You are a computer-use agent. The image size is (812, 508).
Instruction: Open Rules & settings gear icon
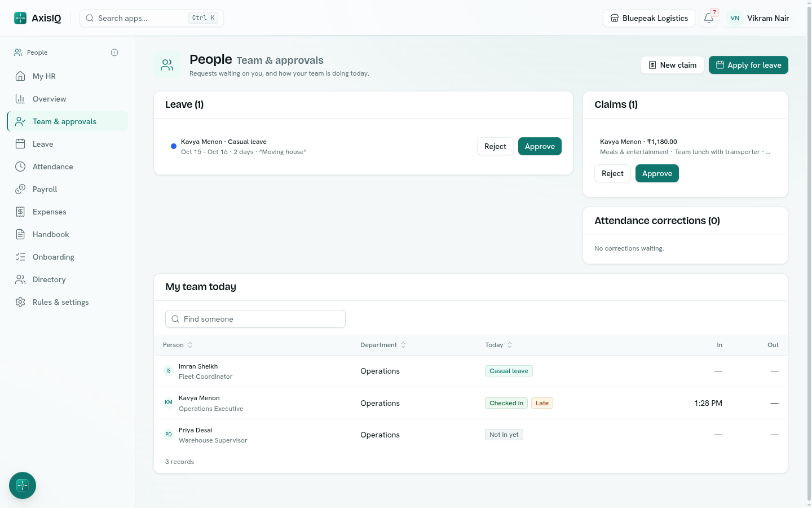[20, 302]
